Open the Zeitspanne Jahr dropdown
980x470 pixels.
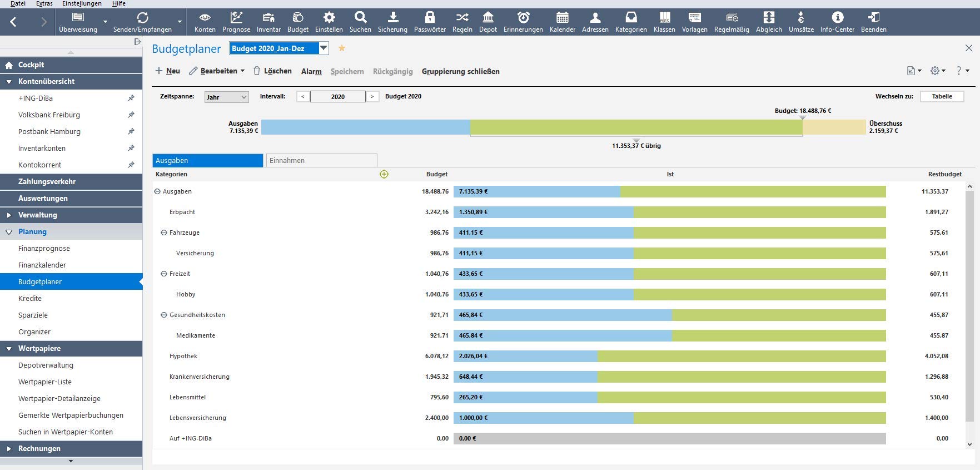226,97
